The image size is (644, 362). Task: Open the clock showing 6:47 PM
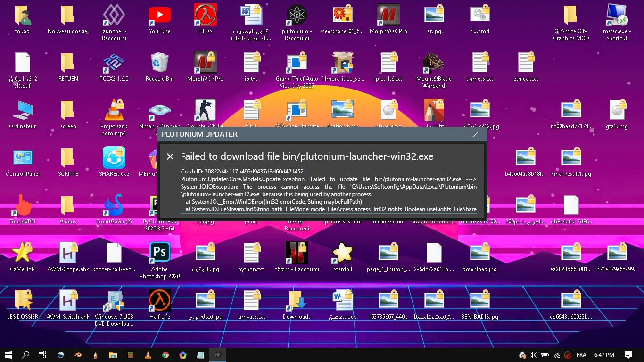[x=604, y=355]
